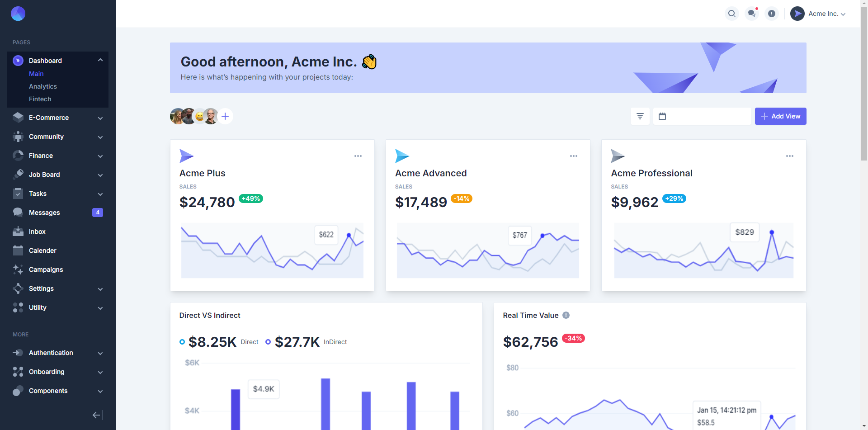Image resolution: width=868 pixels, height=430 pixels.
Task: Click the info alert icon in the header
Action: [x=771, y=14]
